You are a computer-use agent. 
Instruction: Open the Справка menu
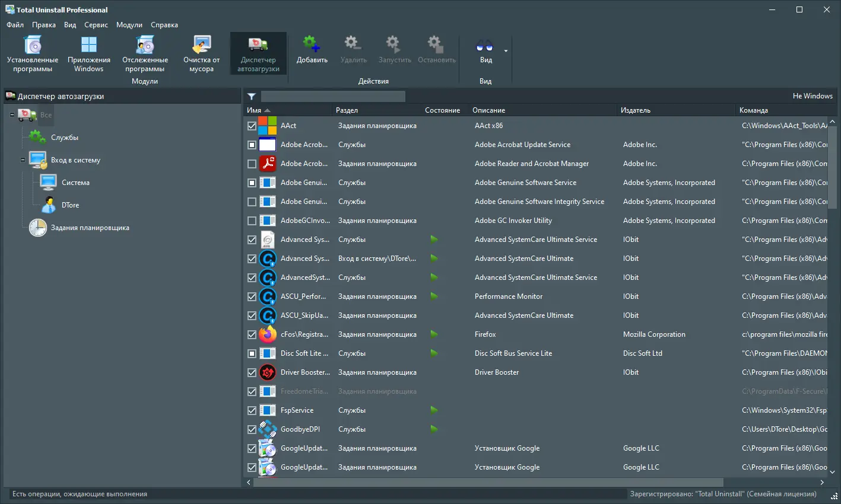164,25
